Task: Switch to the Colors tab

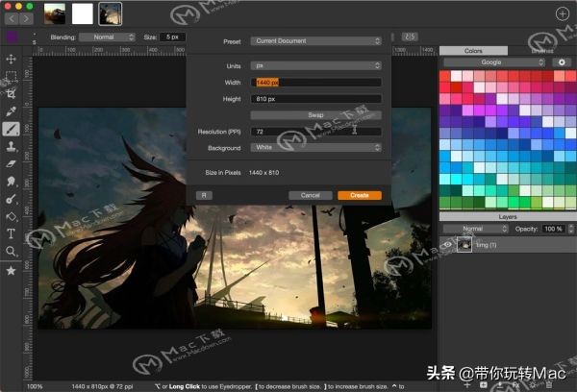Action: point(473,51)
